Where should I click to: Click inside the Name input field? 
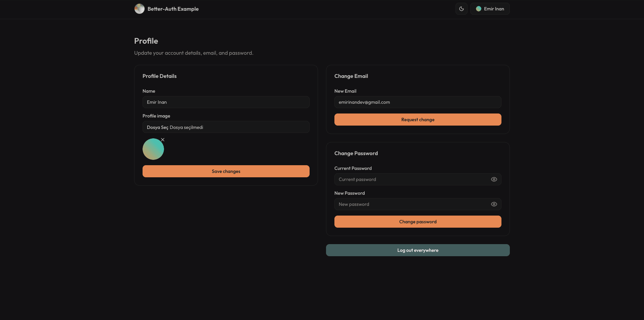coord(226,102)
